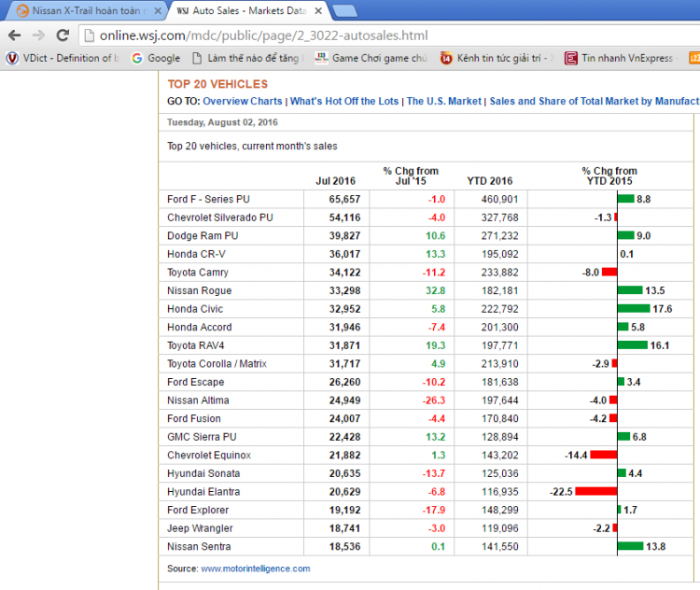Click the YTD 2016 column header

click(x=490, y=181)
